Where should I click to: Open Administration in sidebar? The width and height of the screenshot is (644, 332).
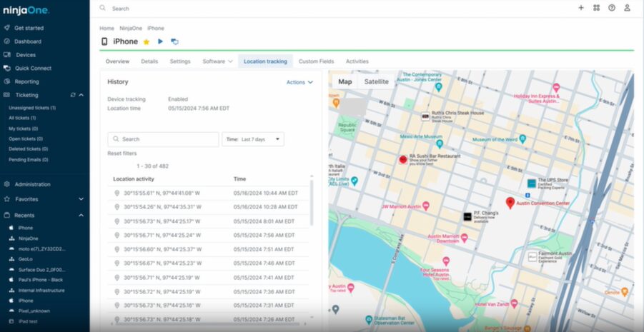click(32, 184)
